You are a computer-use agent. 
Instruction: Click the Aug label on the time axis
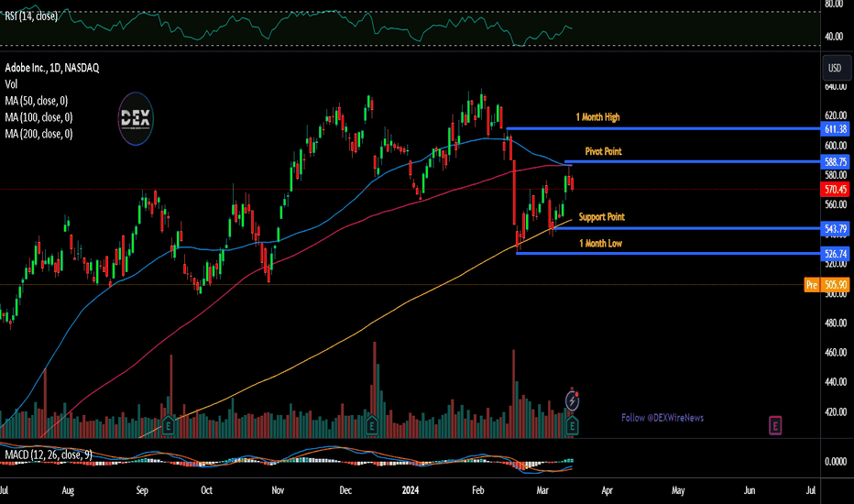tap(68, 490)
